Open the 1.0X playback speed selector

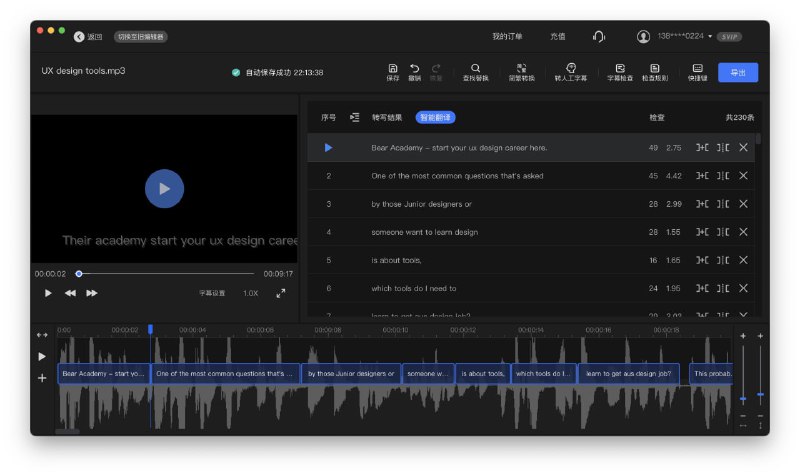click(250, 293)
